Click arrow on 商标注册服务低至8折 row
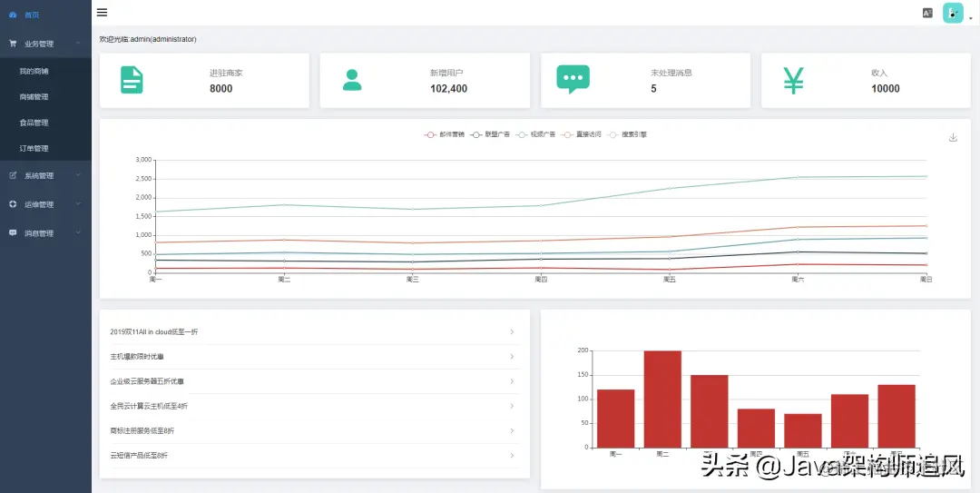Screen dimensions: 980x493 [x=512, y=431]
